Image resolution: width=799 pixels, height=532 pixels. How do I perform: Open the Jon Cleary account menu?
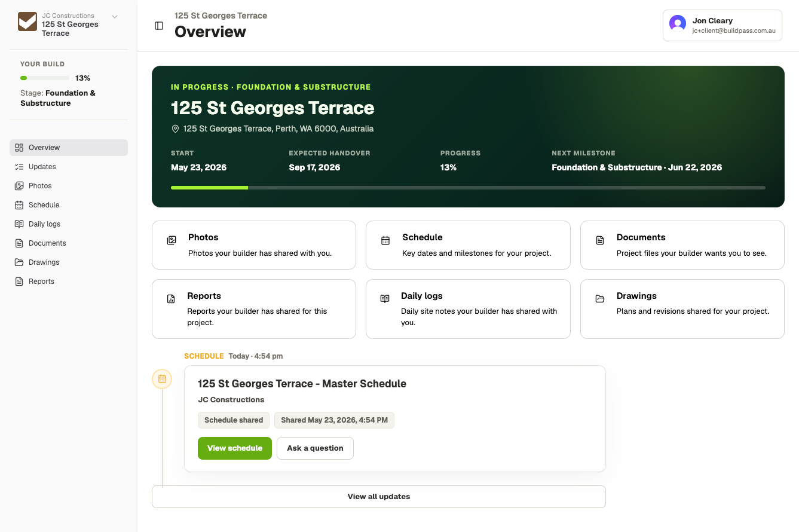[722, 25]
